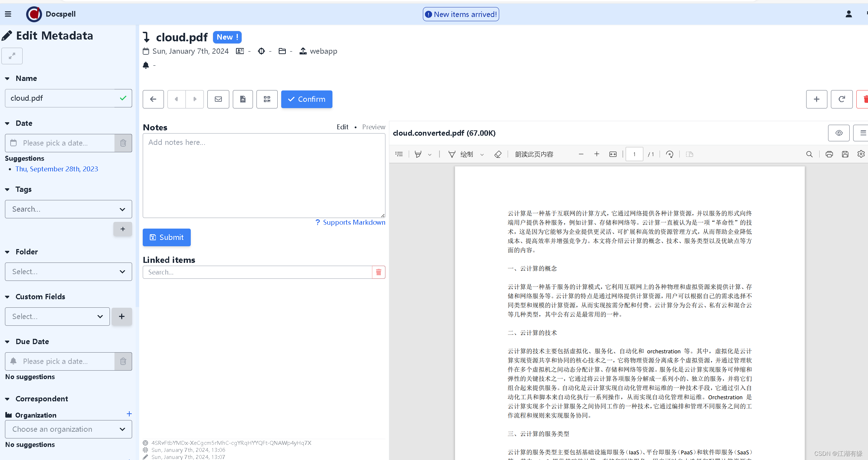Collapse the Tags section

(x=7, y=189)
